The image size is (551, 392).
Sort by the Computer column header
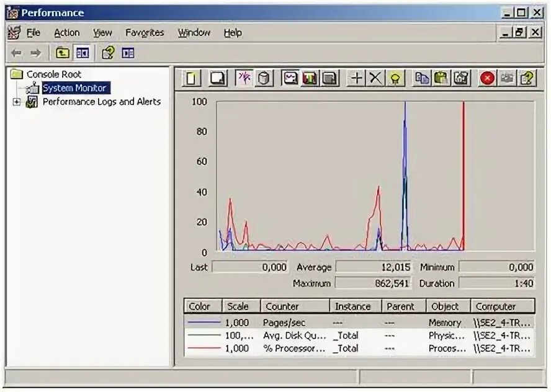coord(503,306)
